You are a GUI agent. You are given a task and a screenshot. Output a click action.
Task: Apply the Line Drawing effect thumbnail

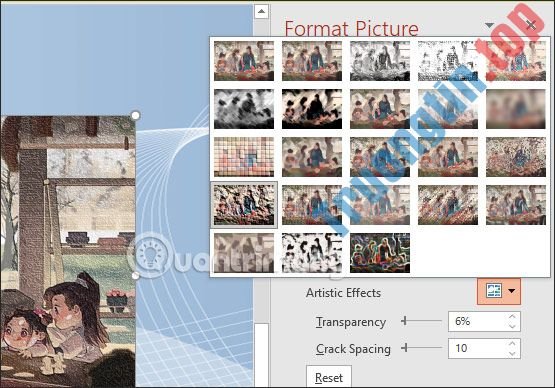coord(516,61)
